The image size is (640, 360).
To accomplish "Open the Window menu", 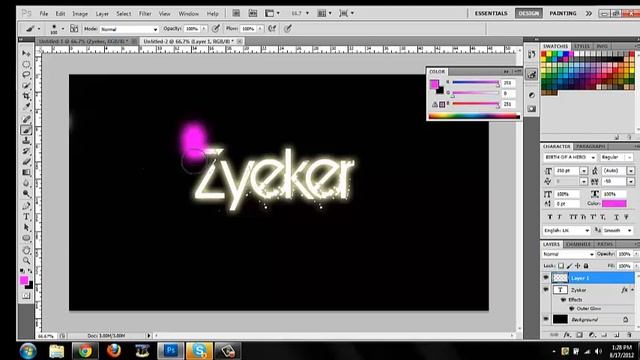I will 189,13.
